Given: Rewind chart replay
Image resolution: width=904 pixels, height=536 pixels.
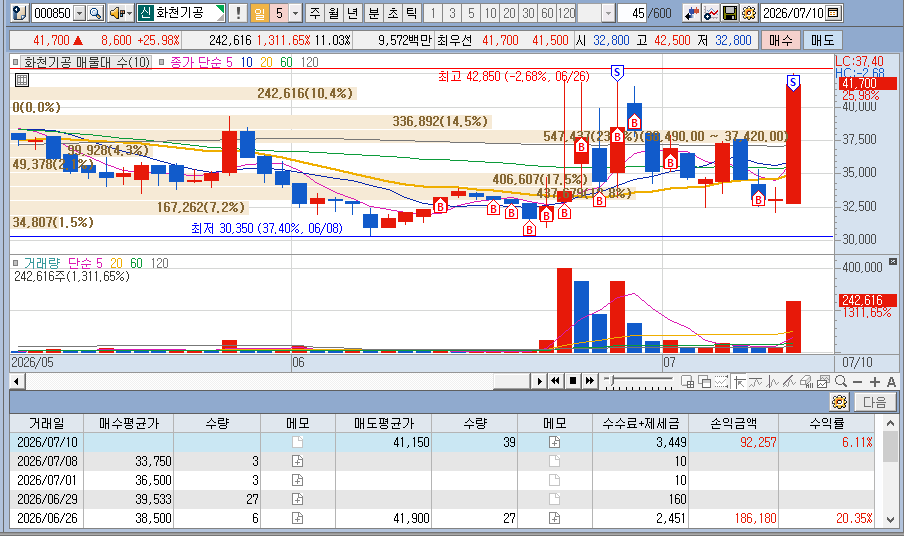Looking at the screenshot, I should 555,381.
